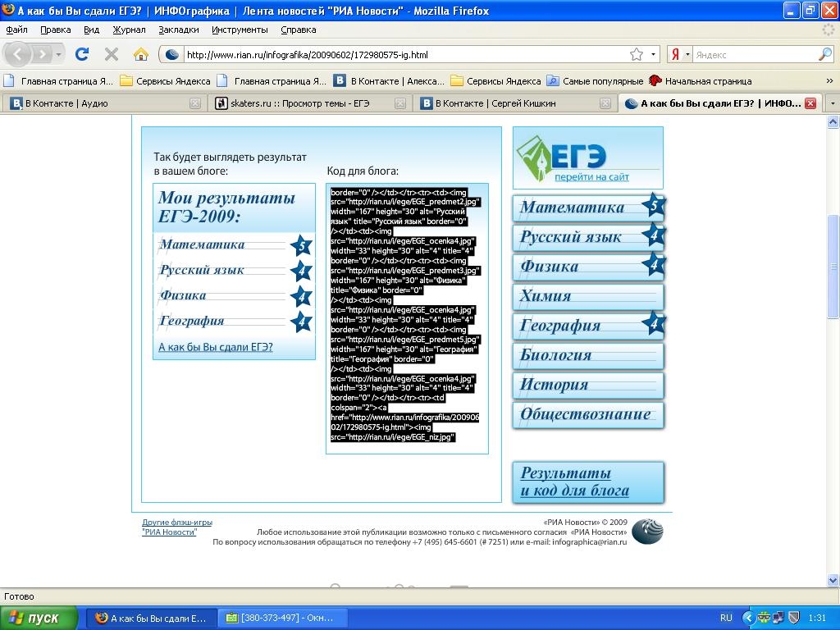Click the Stop loading icon

click(x=112, y=54)
